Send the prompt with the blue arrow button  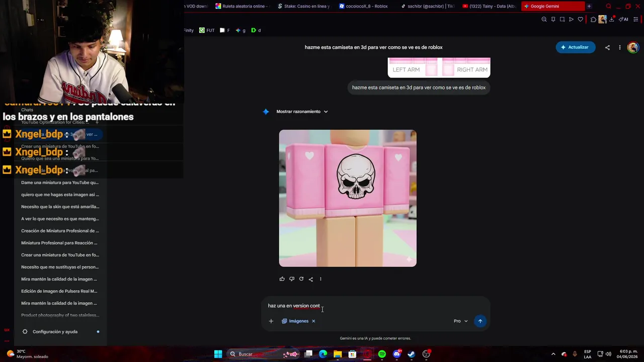point(480,321)
